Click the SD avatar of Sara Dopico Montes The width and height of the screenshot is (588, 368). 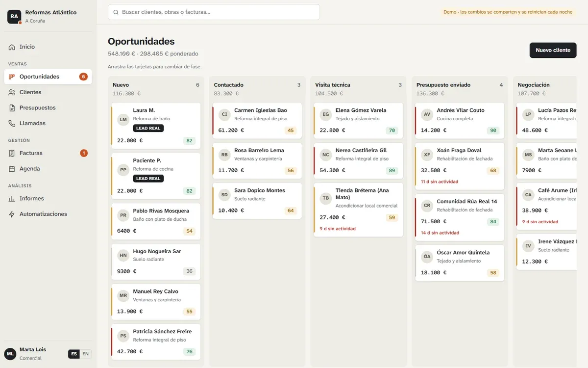click(x=224, y=195)
